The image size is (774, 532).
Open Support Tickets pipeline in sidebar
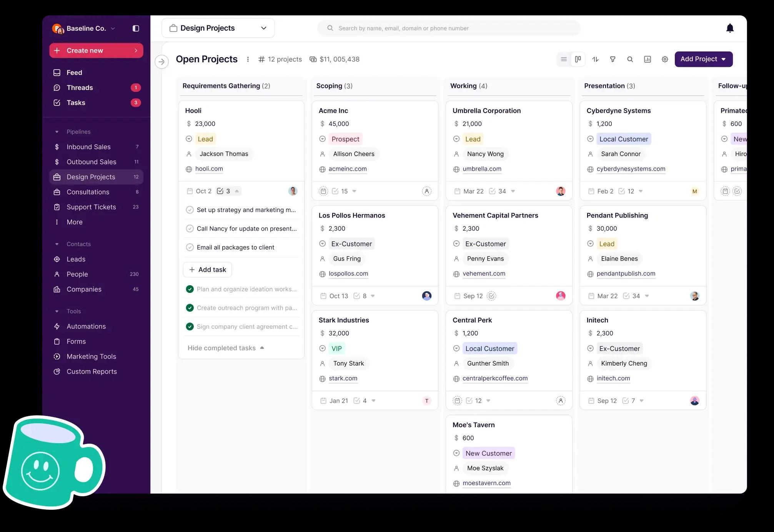coord(91,207)
